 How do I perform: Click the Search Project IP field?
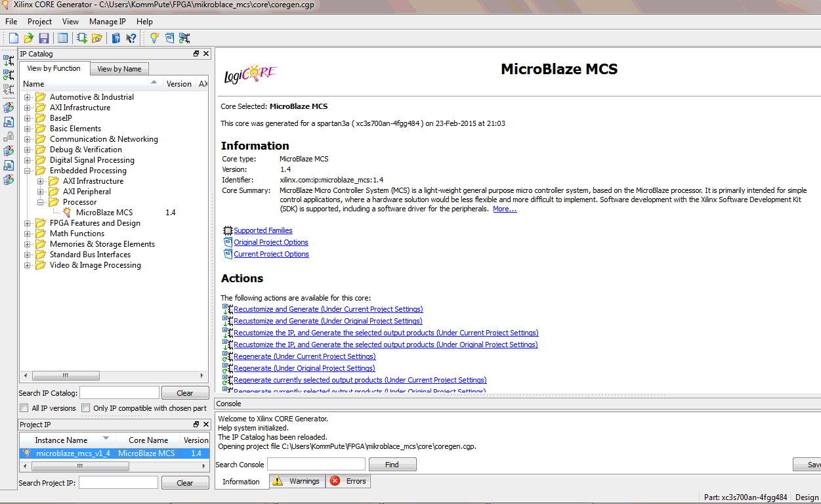(118, 483)
